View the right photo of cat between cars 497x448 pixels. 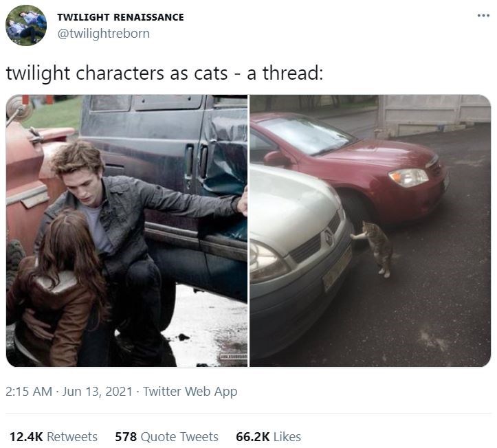pos(371,231)
